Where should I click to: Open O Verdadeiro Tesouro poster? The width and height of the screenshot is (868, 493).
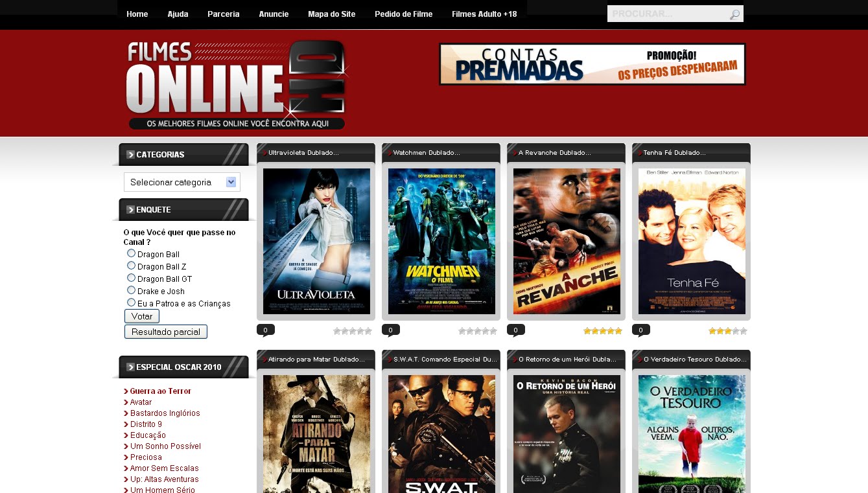click(692, 434)
